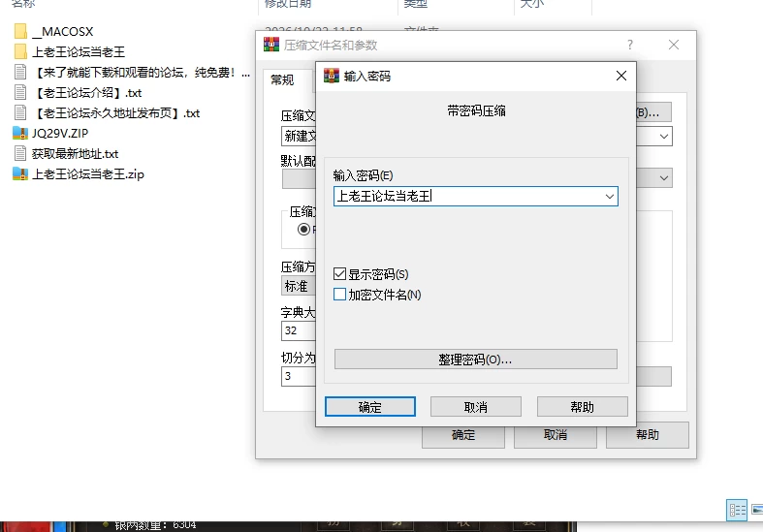Open 整理密码(O)... button

[x=476, y=359]
